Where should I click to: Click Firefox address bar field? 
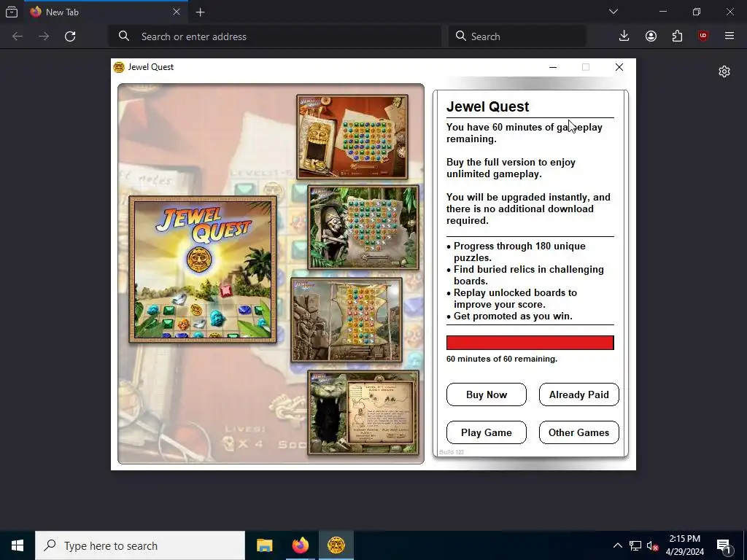275,36
